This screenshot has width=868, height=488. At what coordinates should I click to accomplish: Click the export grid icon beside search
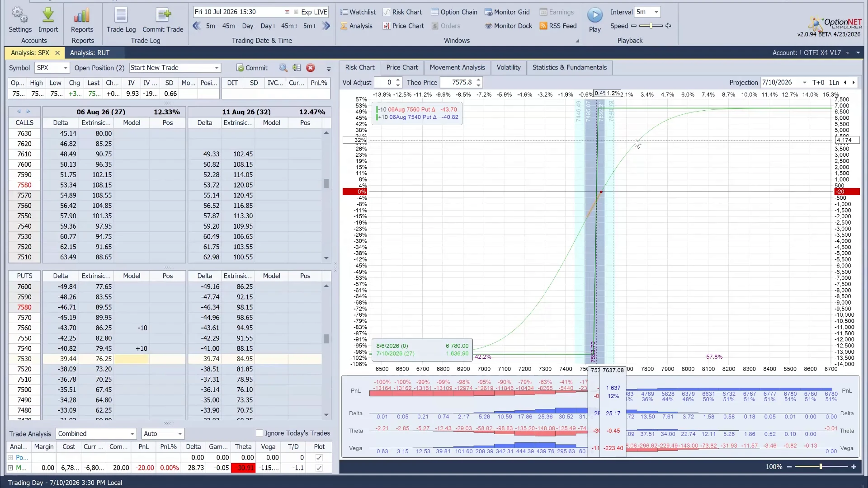(x=297, y=68)
